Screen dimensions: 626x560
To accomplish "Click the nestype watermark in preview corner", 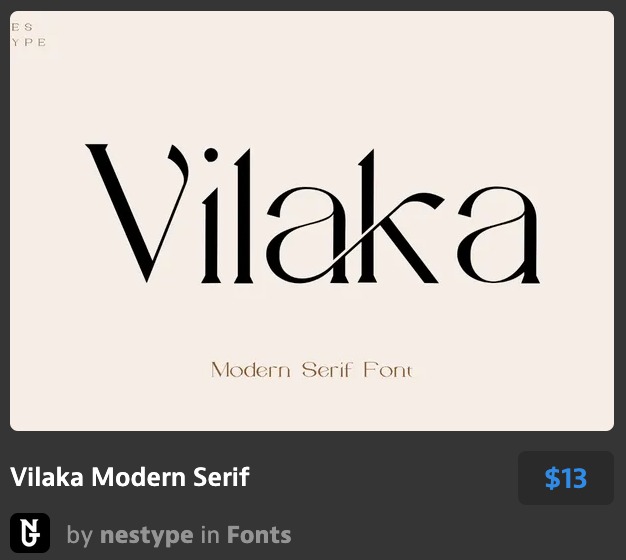I will [x=28, y=34].
